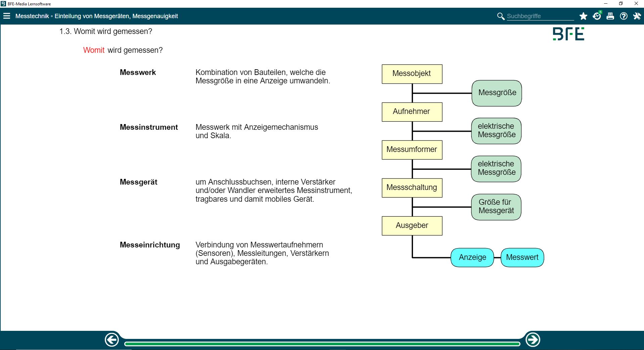Click the Messumformer block
This screenshot has width=644, height=350.
pos(412,150)
